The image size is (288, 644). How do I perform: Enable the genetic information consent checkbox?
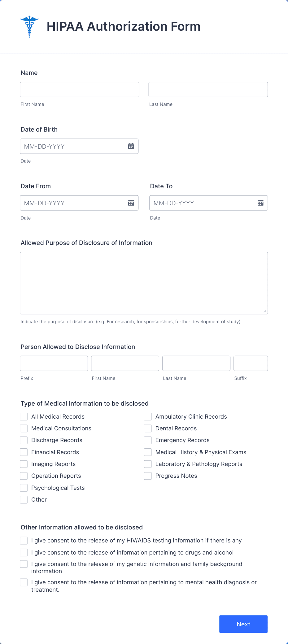[x=24, y=564]
